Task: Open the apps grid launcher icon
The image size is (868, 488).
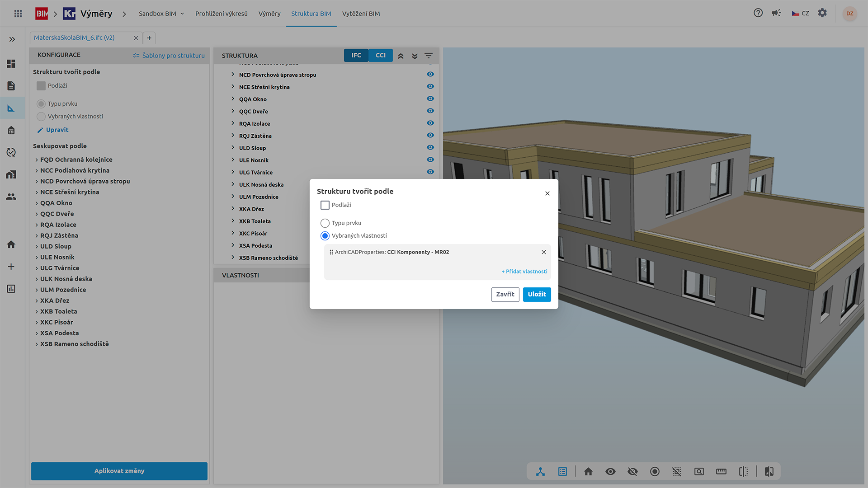Action: (18, 14)
